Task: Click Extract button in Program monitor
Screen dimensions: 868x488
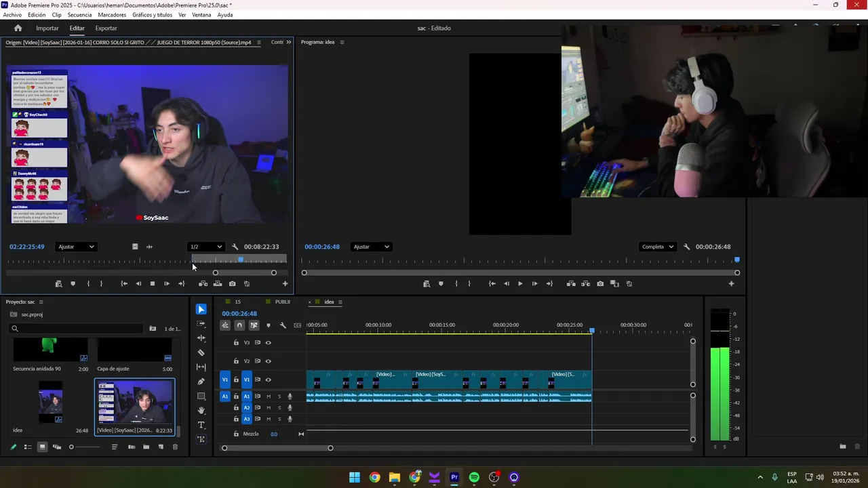Action: (585, 284)
